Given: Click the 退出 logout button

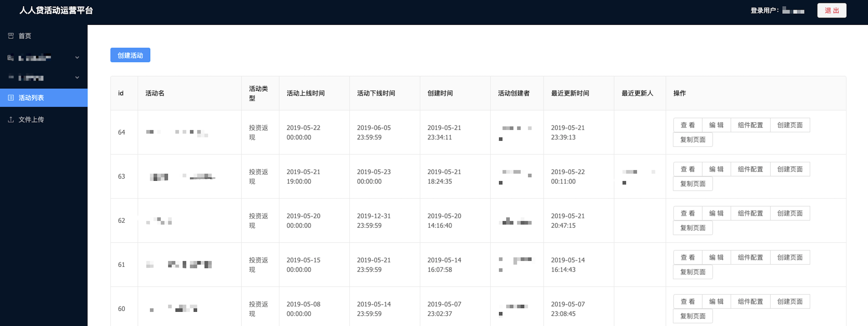Looking at the screenshot, I should click(x=832, y=11).
